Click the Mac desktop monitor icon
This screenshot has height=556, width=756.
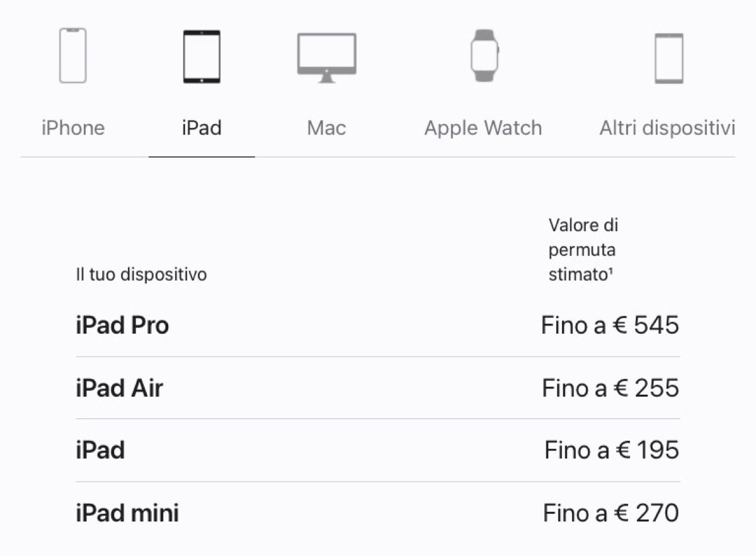click(x=326, y=57)
